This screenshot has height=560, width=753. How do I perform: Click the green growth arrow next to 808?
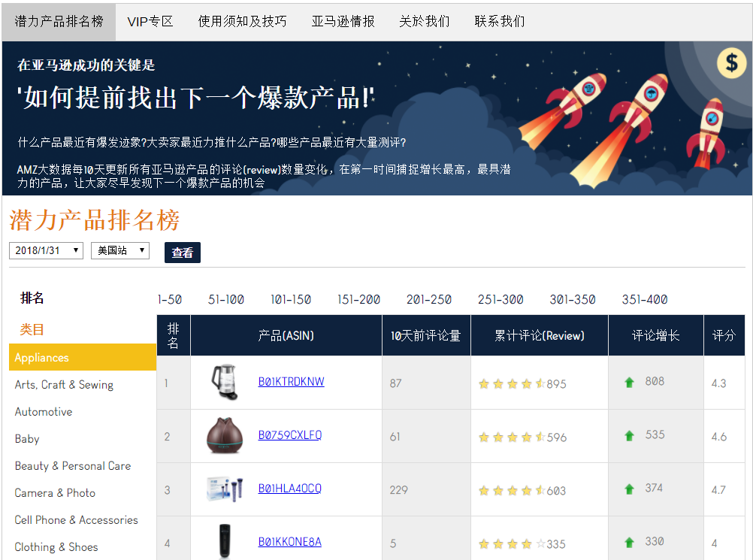coord(630,383)
